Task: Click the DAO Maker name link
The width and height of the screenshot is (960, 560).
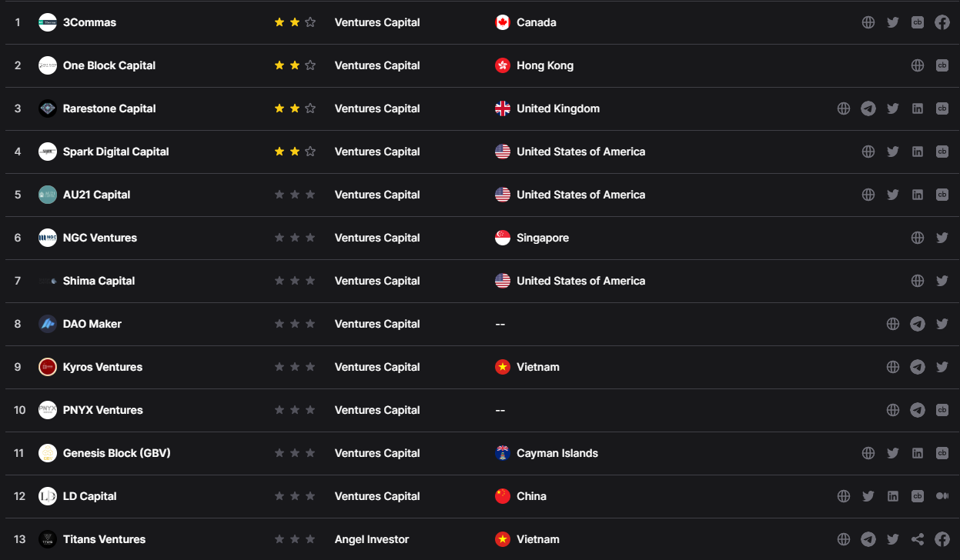Action: pyautogui.click(x=92, y=324)
